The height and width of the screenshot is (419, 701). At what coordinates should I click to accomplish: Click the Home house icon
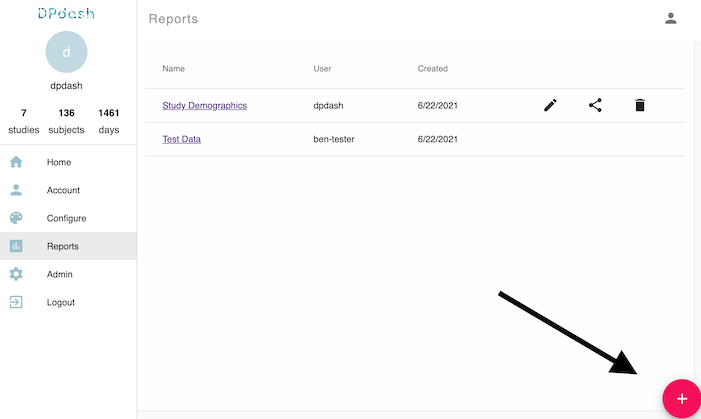pos(16,162)
